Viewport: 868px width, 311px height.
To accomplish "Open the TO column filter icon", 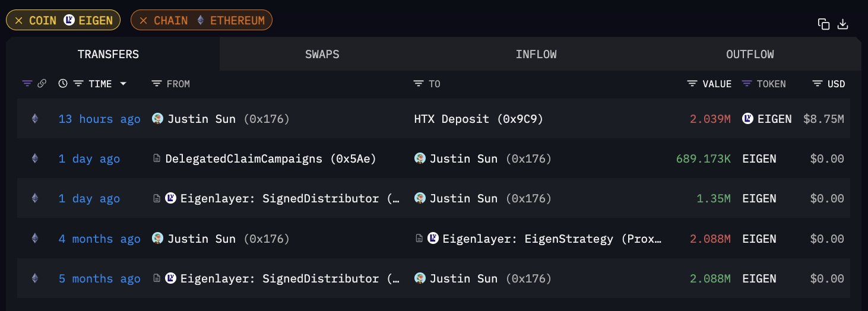I will 419,84.
